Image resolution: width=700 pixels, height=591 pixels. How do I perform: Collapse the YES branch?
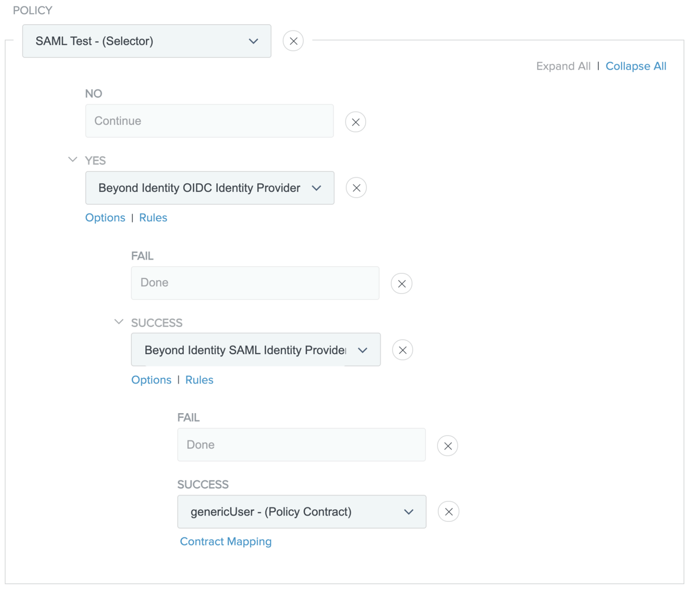click(73, 160)
